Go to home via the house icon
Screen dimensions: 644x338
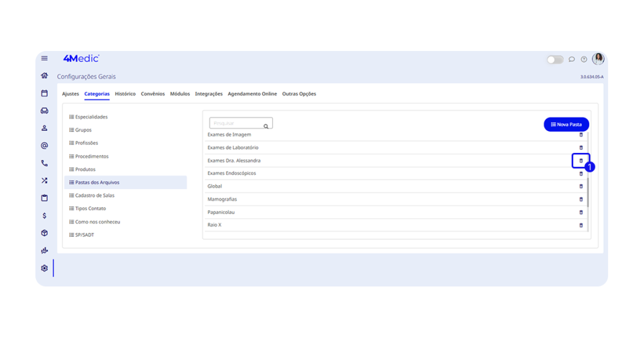(x=44, y=76)
